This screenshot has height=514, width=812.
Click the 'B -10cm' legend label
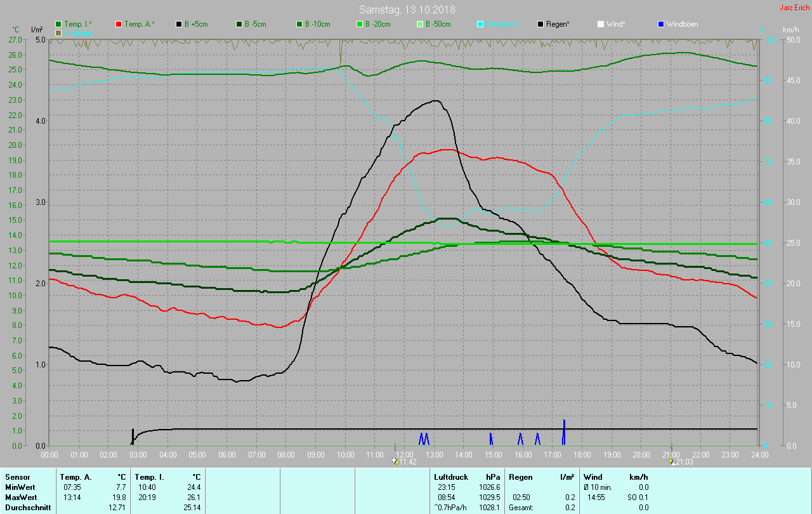tap(317, 24)
